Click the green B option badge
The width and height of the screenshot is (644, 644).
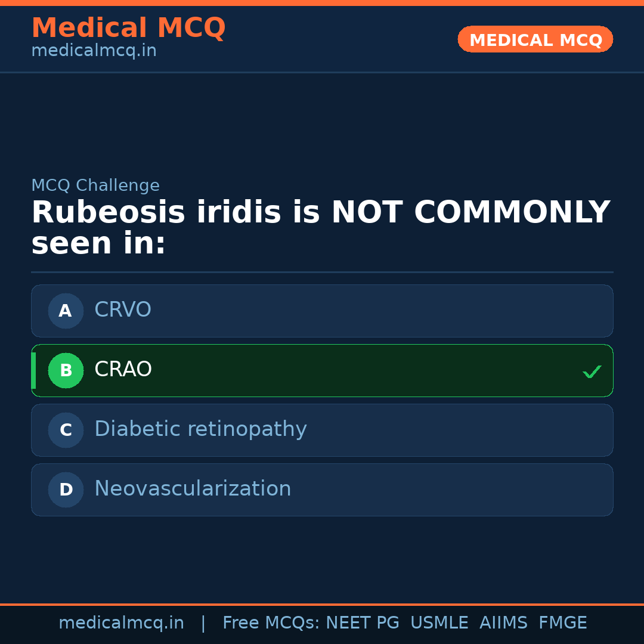[66, 370]
